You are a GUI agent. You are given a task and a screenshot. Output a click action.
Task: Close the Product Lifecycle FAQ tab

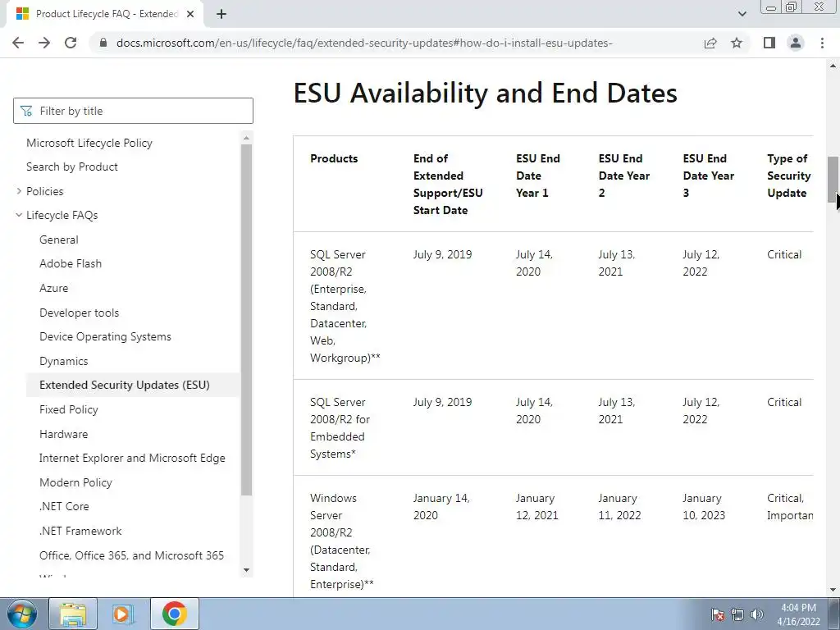tap(190, 14)
